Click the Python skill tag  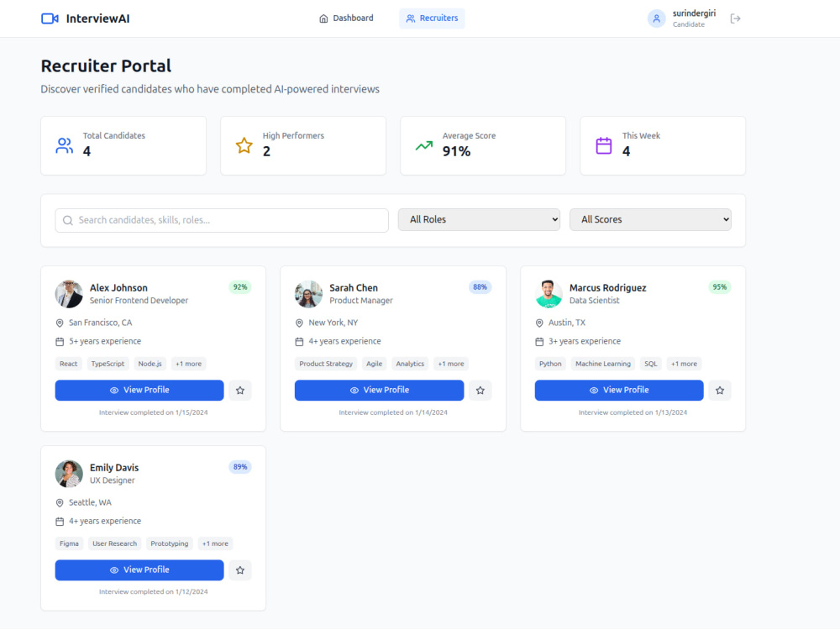[x=550, y=364]
